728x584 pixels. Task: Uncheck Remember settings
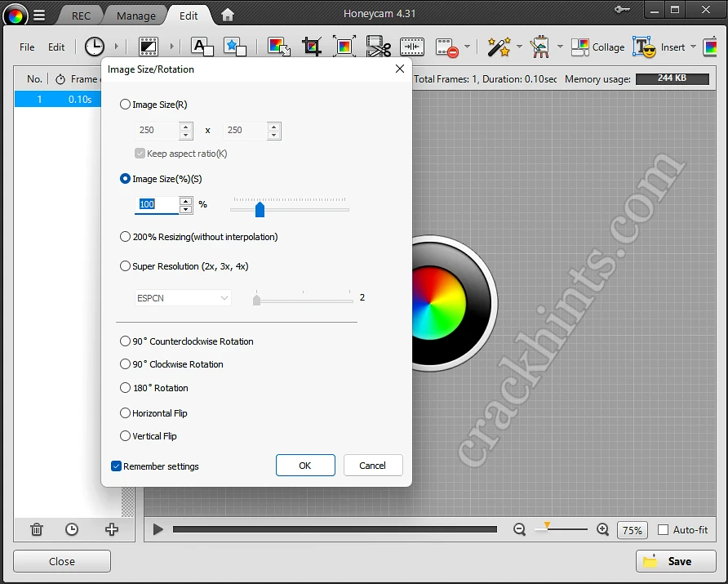pos(116,466)
